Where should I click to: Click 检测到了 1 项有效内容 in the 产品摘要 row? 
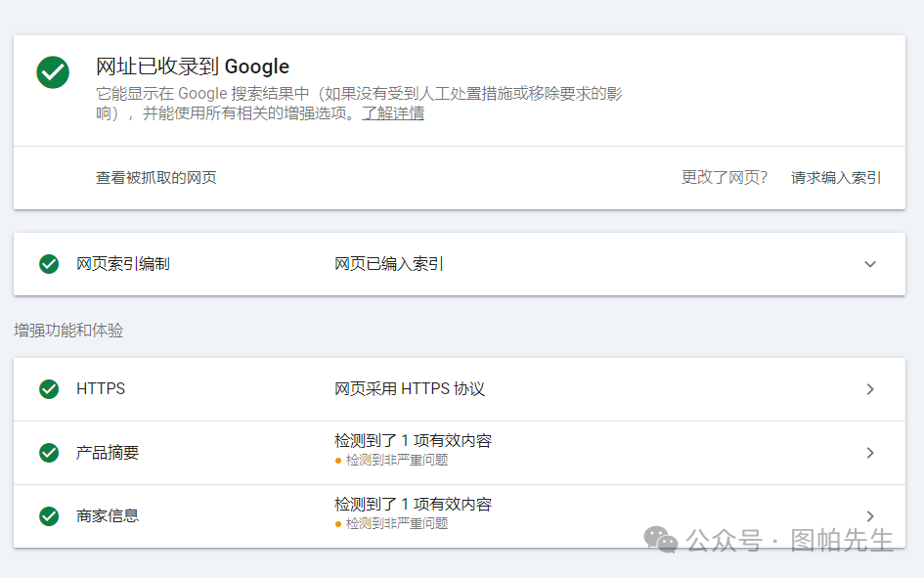coord(413,441)
